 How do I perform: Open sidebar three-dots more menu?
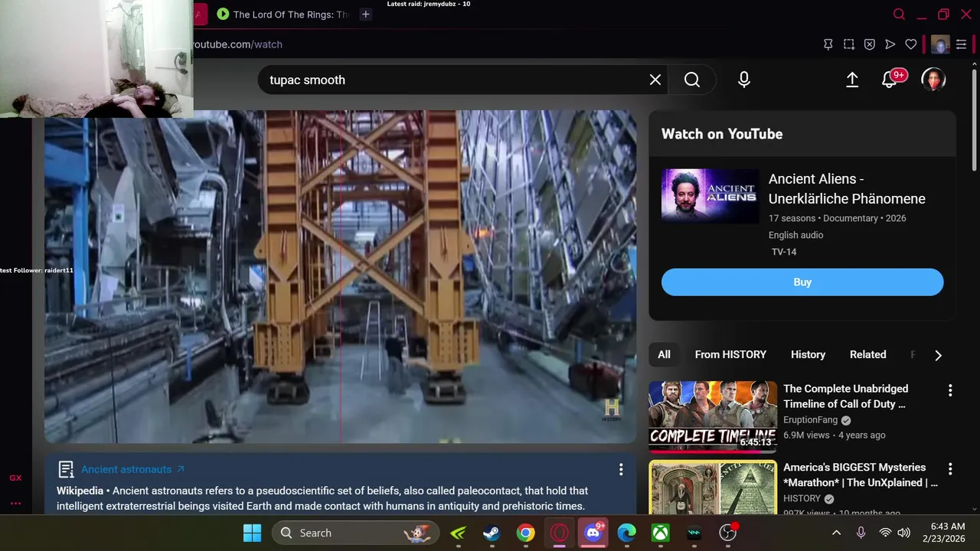pyautogui.click(x=15, y=503)
